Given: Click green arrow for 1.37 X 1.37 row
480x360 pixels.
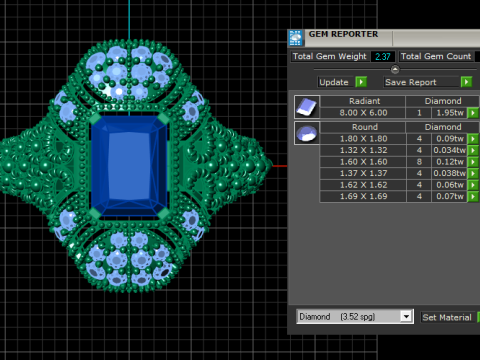Looking at the screenshot, I should [x=473, y=173].
